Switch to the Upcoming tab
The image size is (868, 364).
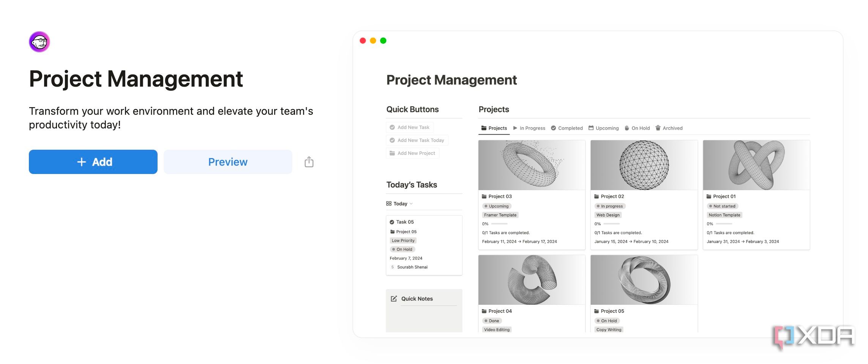(x=604, y=128)
